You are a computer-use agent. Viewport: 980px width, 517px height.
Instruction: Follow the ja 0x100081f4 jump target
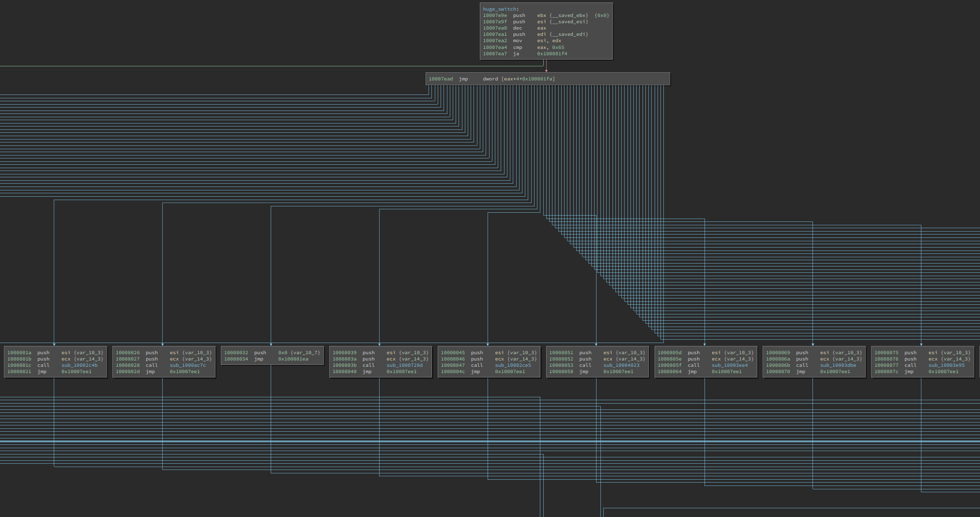point(552,54)
